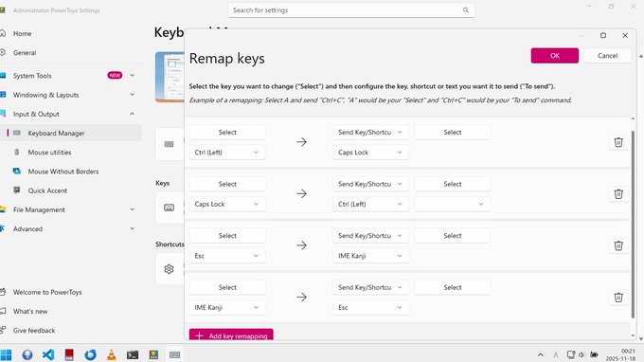This screenshot has height=362, width=644.
Task: Maximize the Remap keys dialog
Action: (603, 36)
